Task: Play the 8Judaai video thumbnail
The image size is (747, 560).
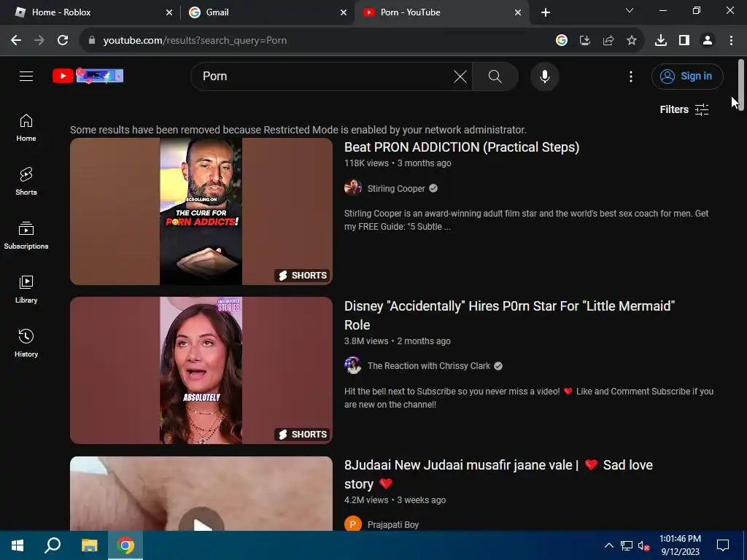Action: 201,494
